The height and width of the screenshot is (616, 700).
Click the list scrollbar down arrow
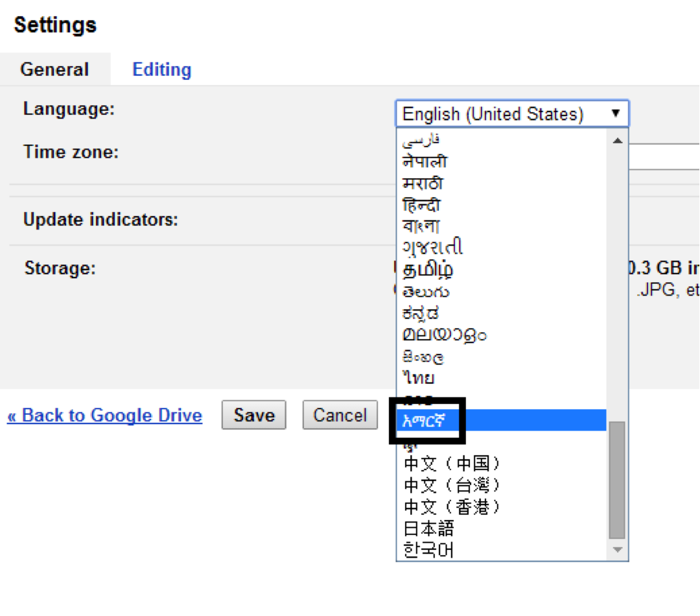click(x=617, y=550)
